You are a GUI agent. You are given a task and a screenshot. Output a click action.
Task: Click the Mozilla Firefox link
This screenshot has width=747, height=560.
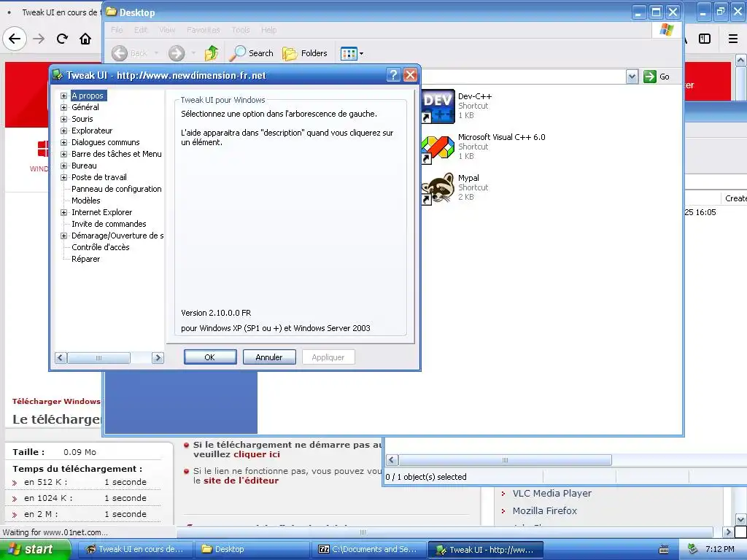(544, 511)
